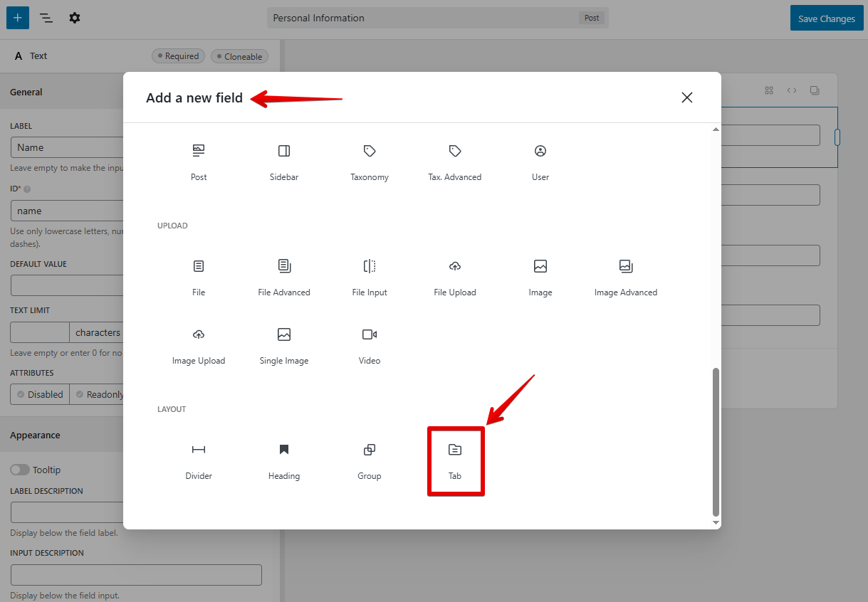
Task: Add a Group layout field
Action: pos(370,460)
